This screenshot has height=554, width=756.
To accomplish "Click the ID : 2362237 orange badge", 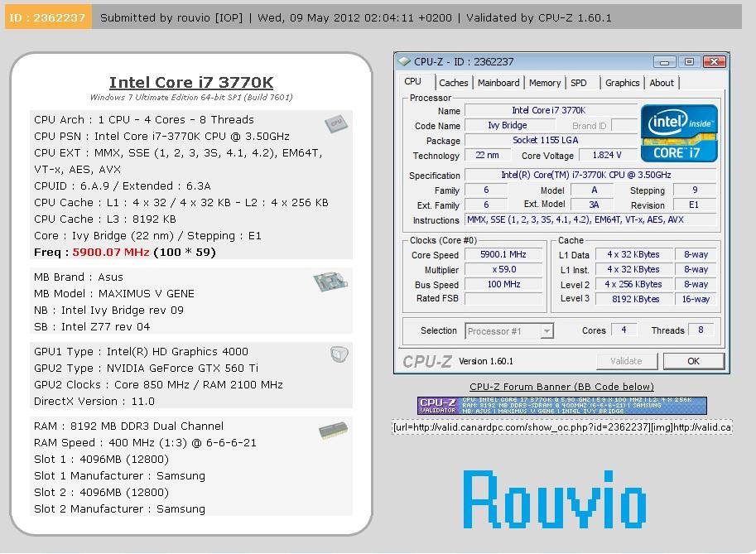I will click(x=48, y=18).
